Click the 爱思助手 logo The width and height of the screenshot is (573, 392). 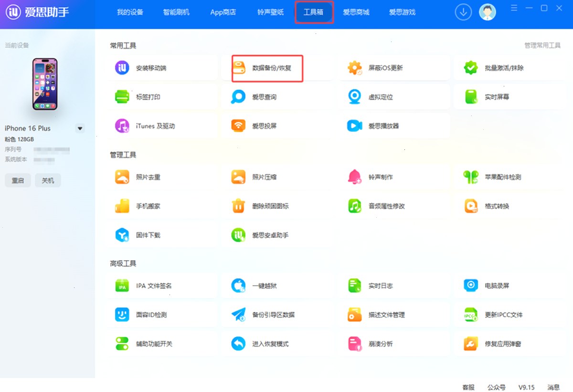(x=38, y=12)
